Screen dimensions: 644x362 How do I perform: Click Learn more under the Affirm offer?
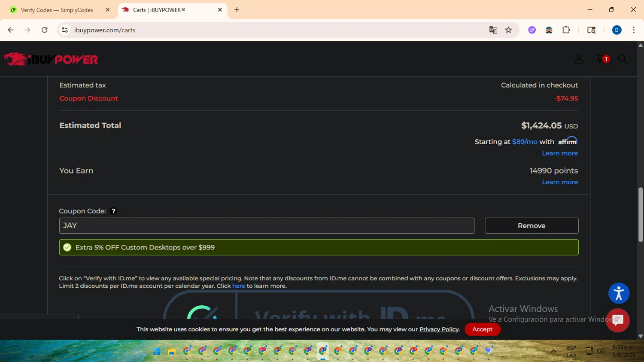(x=560, y=153)
